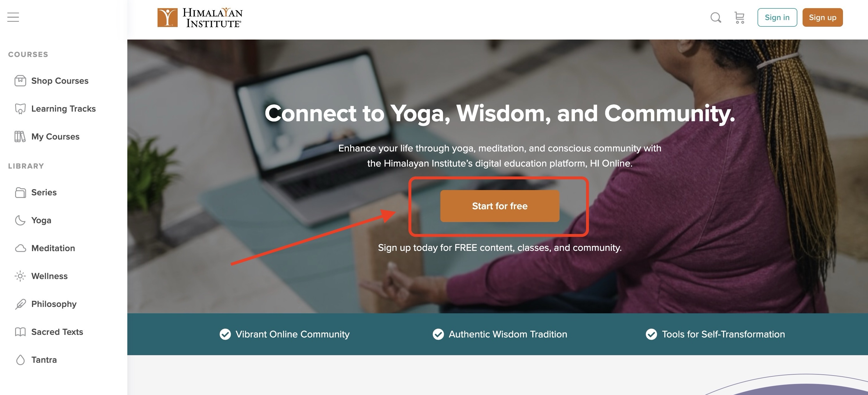Click the Yoga moon icon

click(x=20, y=220)
